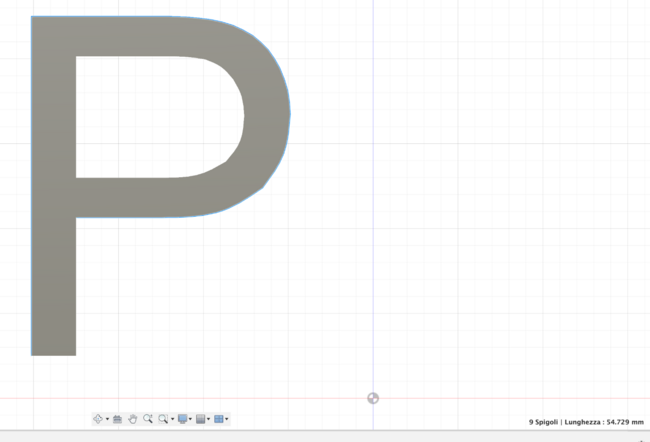Select the gray face of letter P

coord(54,250)
